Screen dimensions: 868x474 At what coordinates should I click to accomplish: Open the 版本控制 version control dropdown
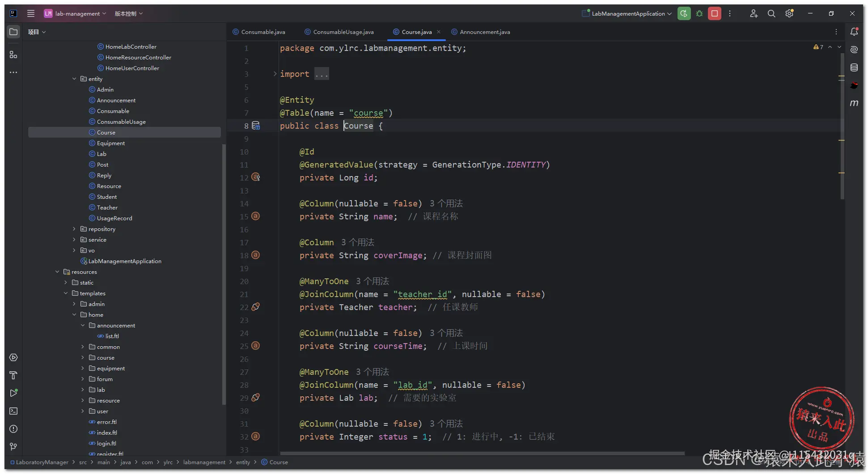pyautogui.click(x=129, y=13)
